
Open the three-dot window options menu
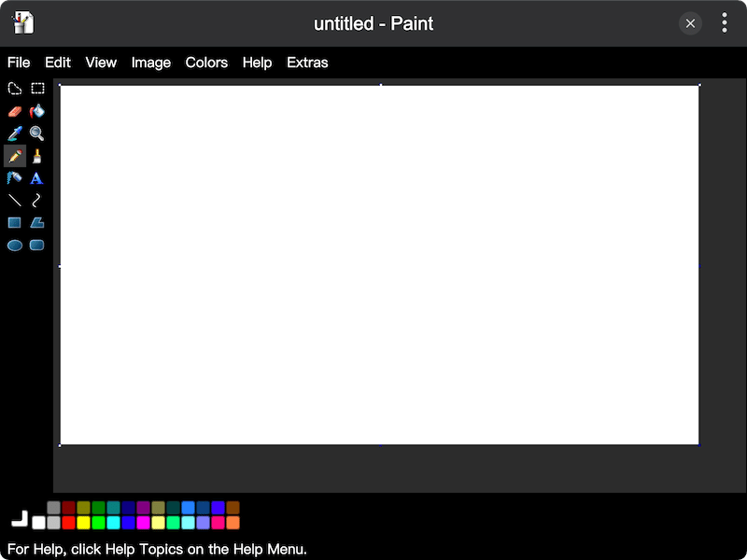click(725, 22)
